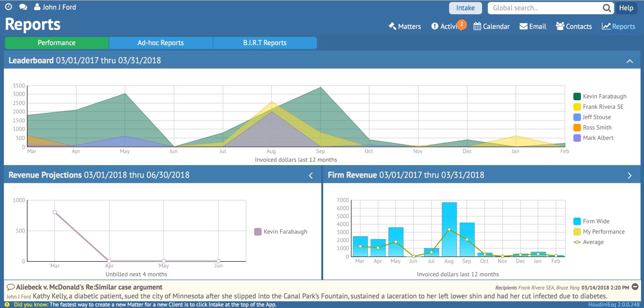Open the clock timer icon

pos(8,7)
